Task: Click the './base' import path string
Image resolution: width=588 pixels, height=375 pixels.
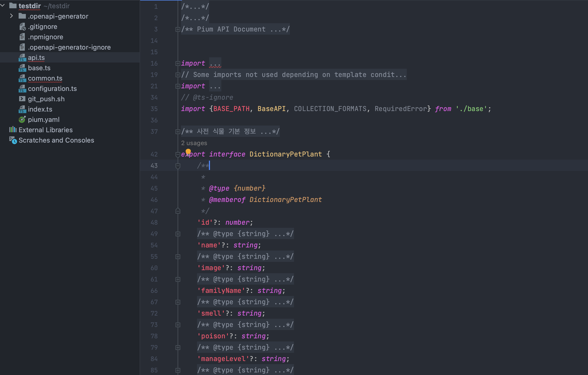Action: pyautogui.click(x=471, y=109)
